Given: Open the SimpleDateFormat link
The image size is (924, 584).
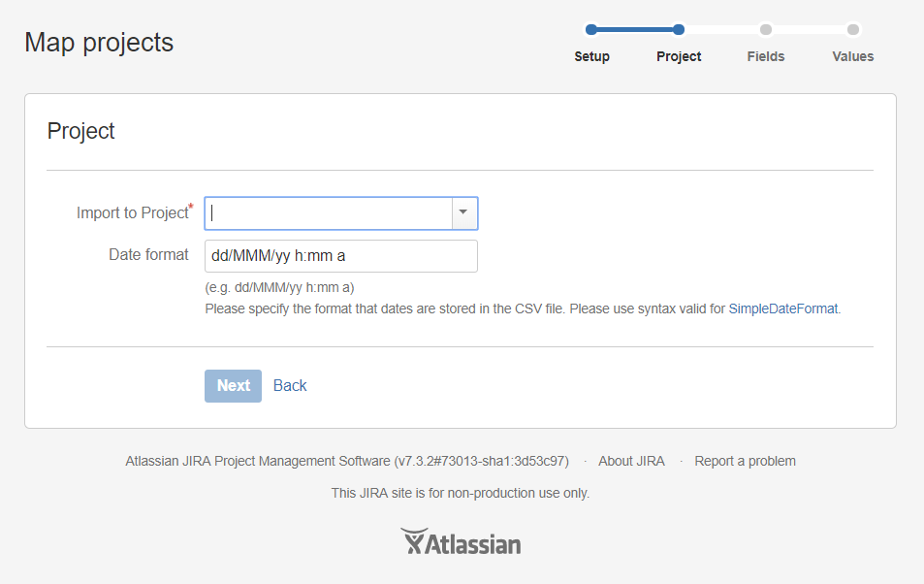Looking at the screenshot, I should point(783,309).
